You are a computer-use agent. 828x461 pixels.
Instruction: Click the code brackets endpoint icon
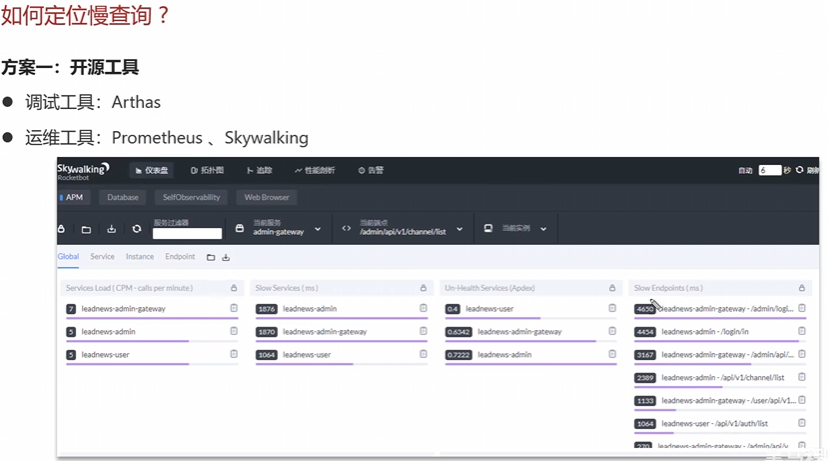click(x=346, y=228)
